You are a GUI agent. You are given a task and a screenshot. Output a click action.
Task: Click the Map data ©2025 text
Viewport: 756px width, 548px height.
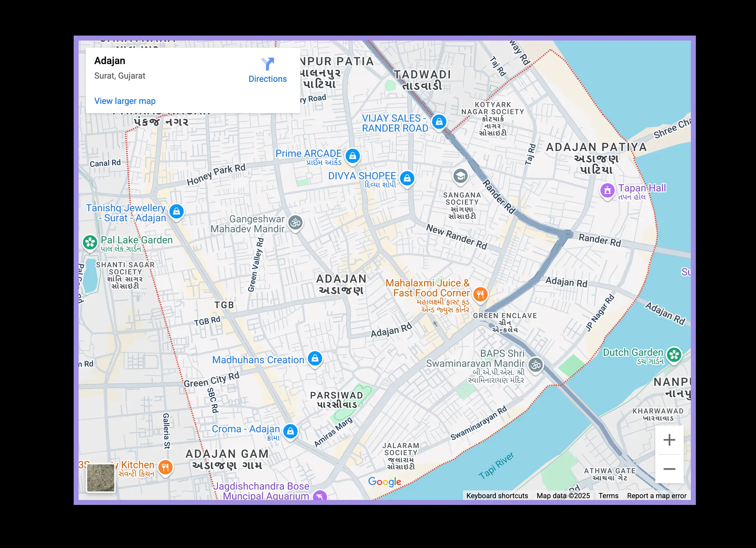coord(563,496)
